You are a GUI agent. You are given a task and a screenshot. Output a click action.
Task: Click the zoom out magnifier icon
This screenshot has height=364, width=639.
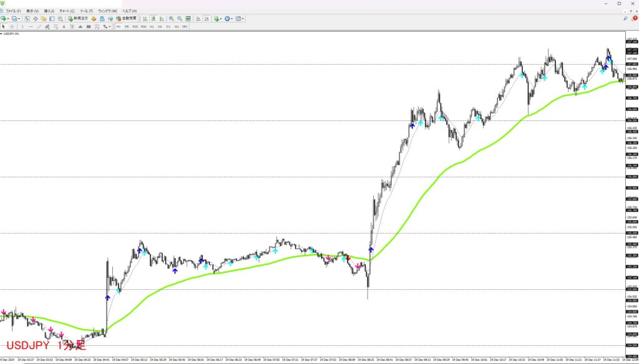179,19
